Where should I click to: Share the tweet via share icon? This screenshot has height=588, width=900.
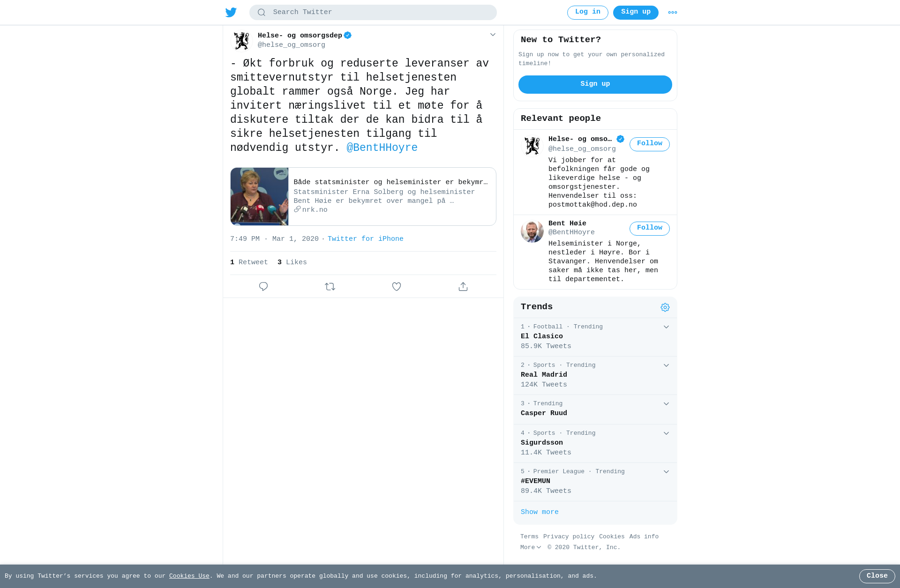[x=463, y=286]
